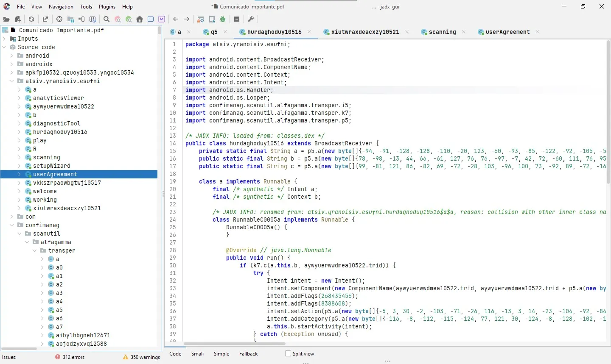Open the log viewer icon
The width and height of the screenshot is (611, 364).
coord(237,19)
